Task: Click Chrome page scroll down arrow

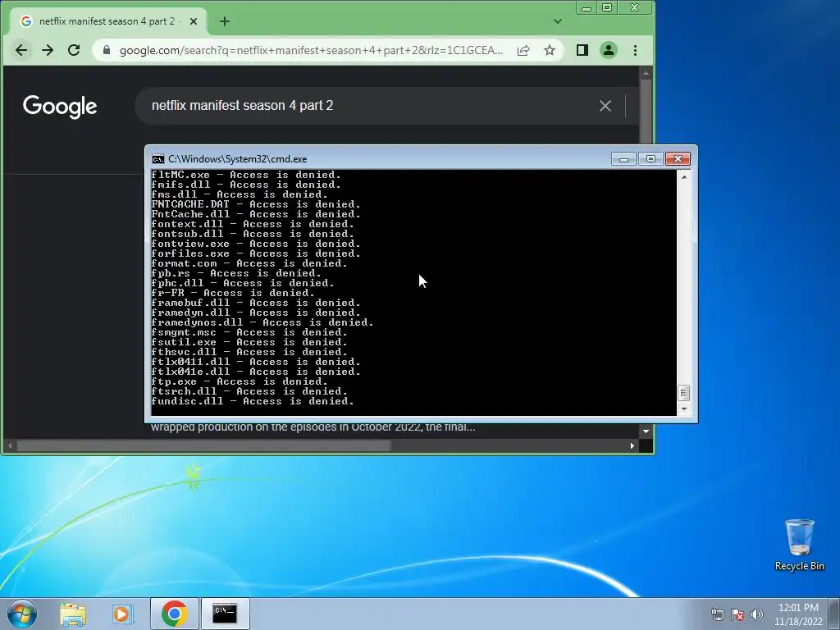Action: (x=646, y=431)
